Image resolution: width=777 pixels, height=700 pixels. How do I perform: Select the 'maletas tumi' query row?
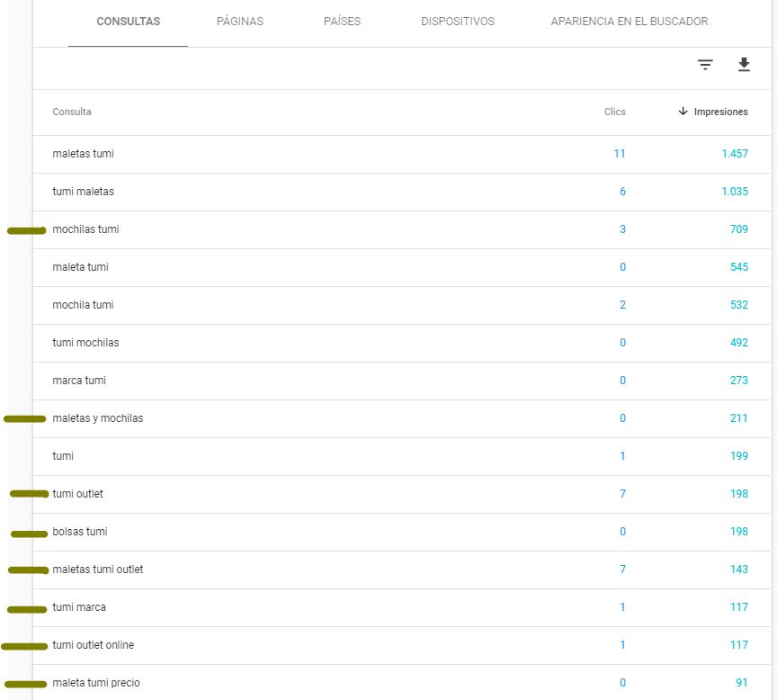(402, 154)
